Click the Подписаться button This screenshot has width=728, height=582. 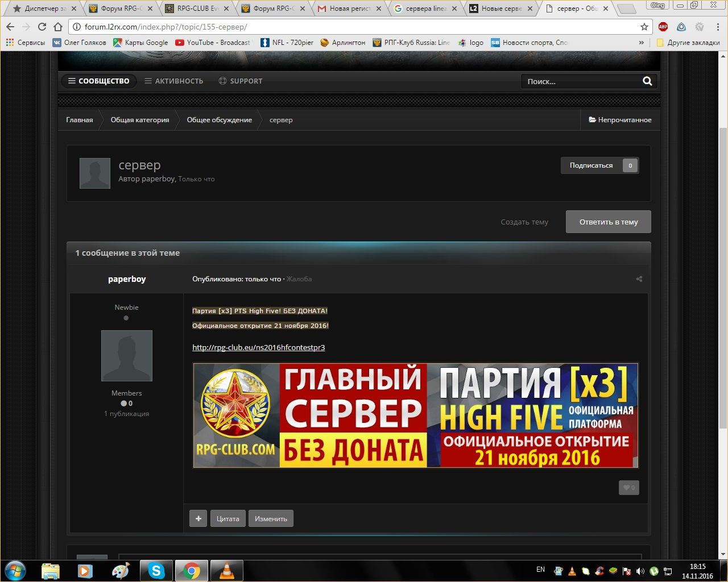pyautogui.click(x=591, y=165)
